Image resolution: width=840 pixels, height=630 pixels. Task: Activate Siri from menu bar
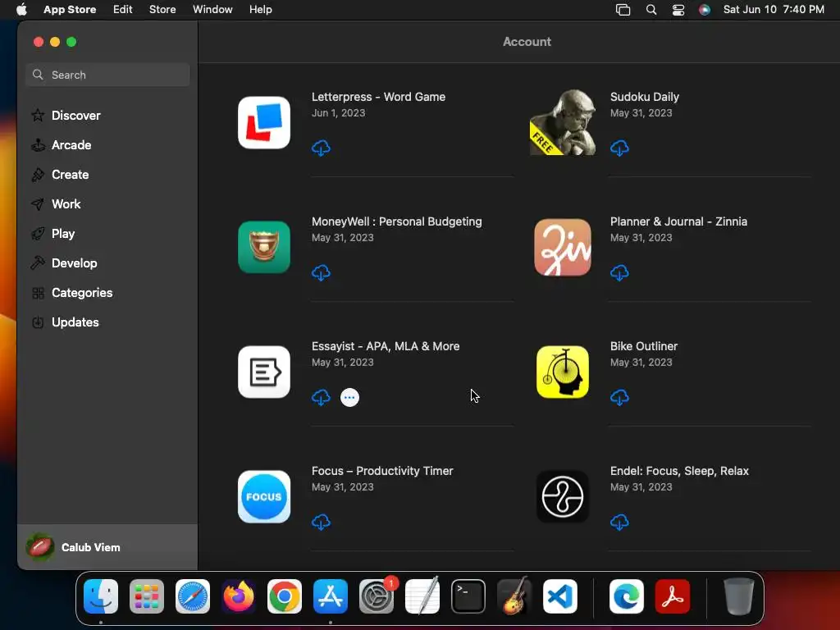click(705, 9)
